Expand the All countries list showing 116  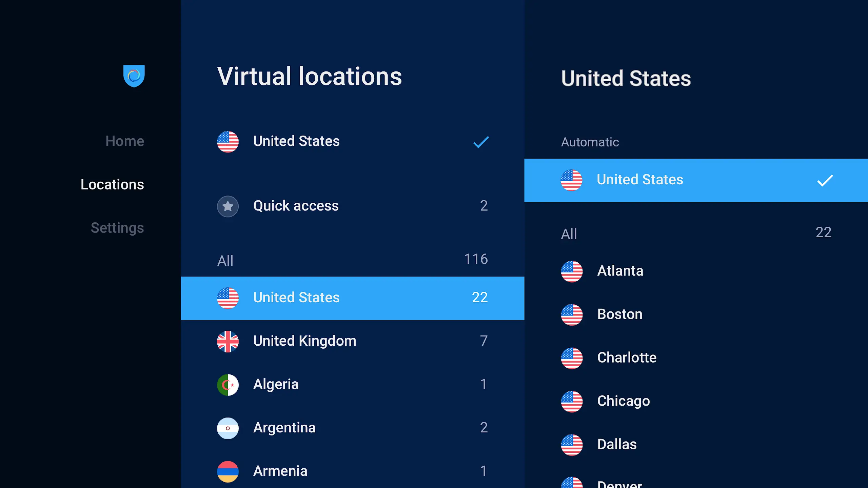click(353, 259)
